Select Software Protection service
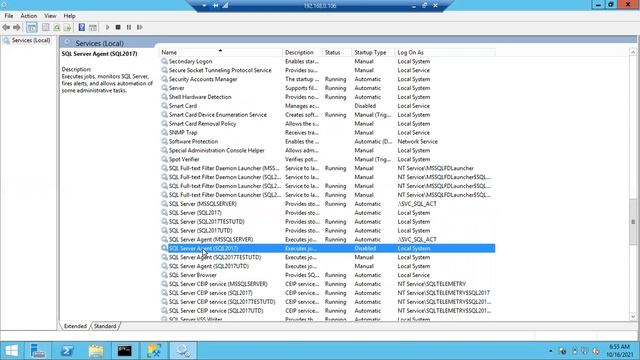The height and width of the screenshot is (360, 640). (193, 142)
